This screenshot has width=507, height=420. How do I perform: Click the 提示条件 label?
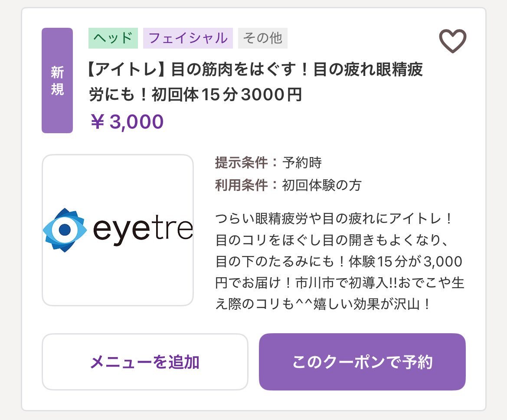242,163
